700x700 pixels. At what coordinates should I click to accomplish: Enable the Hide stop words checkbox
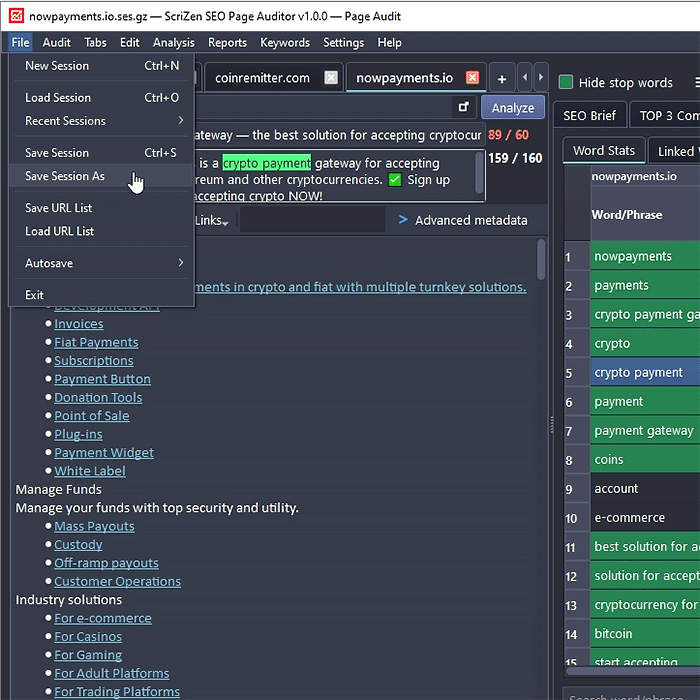point(566,83)
